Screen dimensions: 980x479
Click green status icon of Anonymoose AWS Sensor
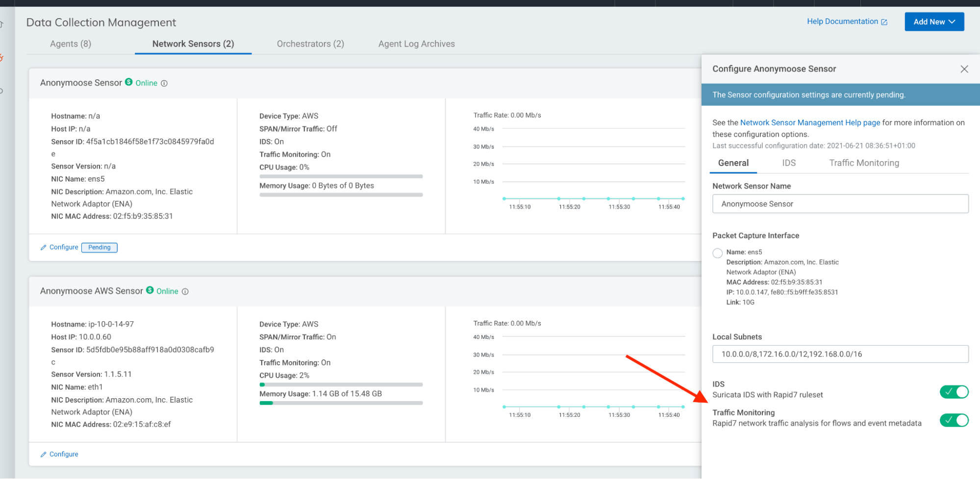click(x=150, y=290)
